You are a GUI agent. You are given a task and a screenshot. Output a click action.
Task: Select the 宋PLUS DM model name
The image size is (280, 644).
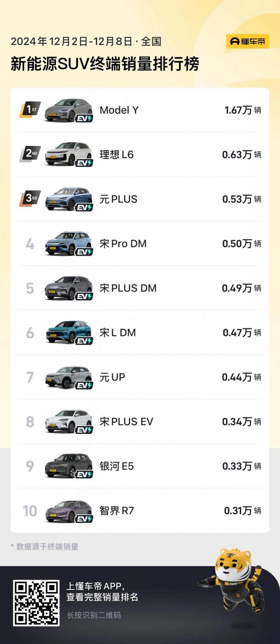tap(128, 288)
